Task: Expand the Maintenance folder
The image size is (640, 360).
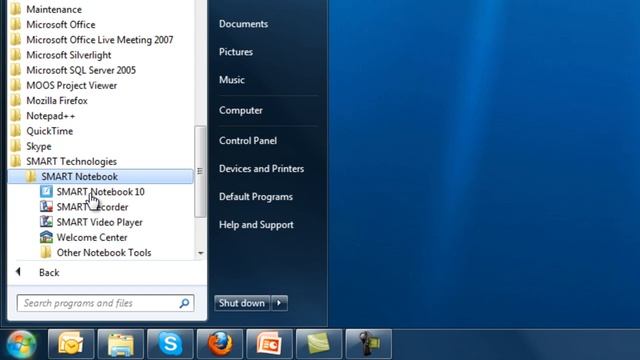Action: click(54, 9)
